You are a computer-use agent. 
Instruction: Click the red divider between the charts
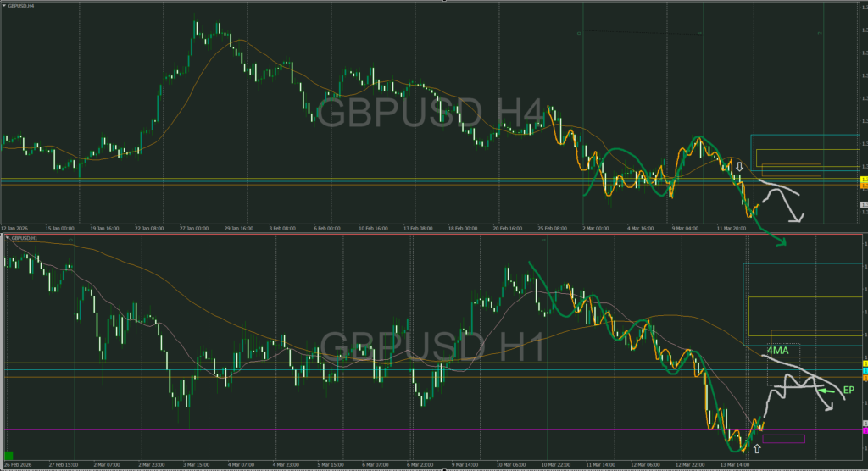424,233
